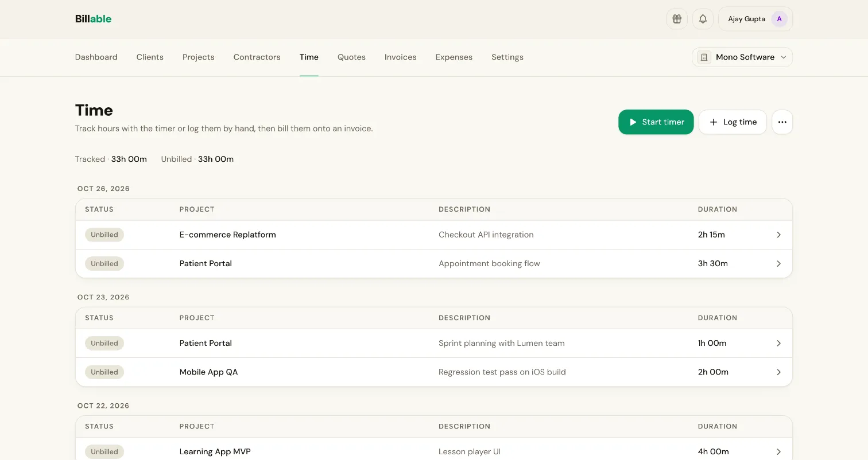The width and height of the screenshot is (868, 460).
Task: Click the 3h 30m duration value
Action: point(713,264)
